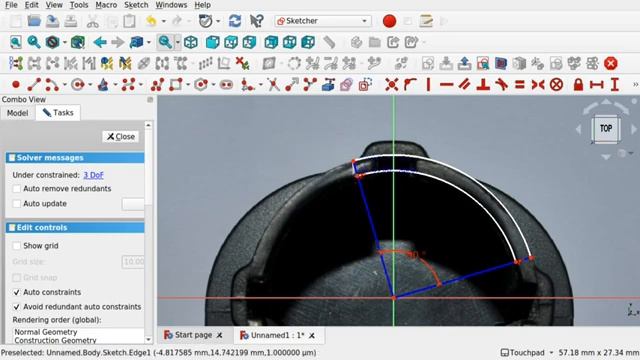Select the Create polyline tool
This screenshot has width=640, height=360.
(x=157, y=85)
